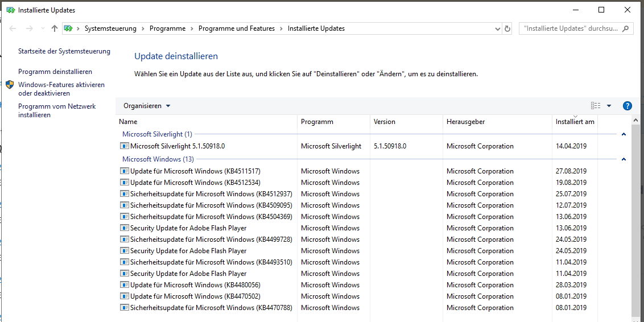Sort by the Version column header
The image size is (644, 322).
coord(406,122)
